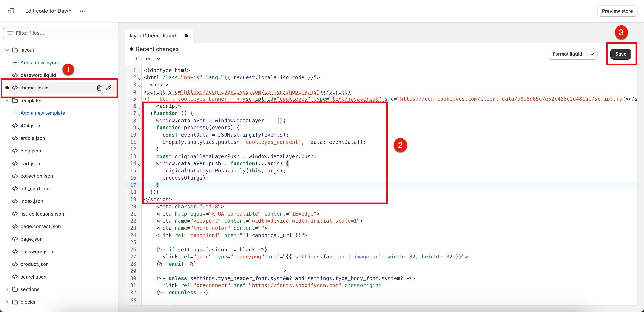Click the plus icon for new layout
This screenshot has width=644, height=312.
tap(15, 63)
